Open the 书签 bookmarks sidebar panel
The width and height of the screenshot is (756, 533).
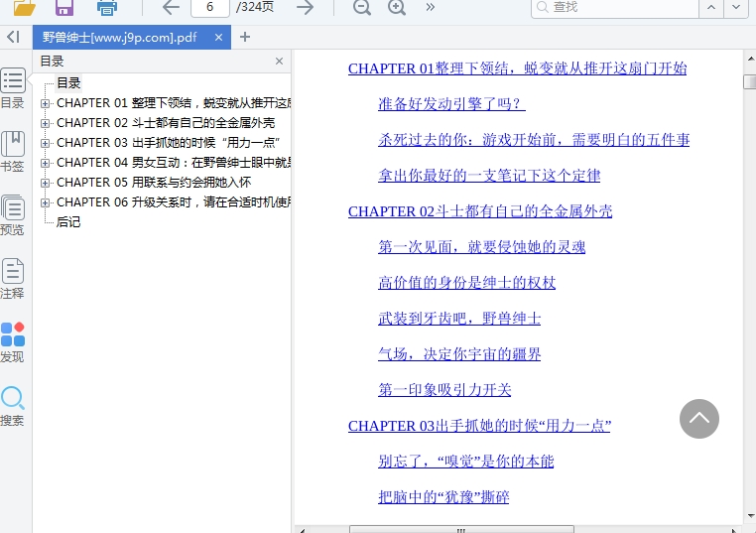point(13,151)
